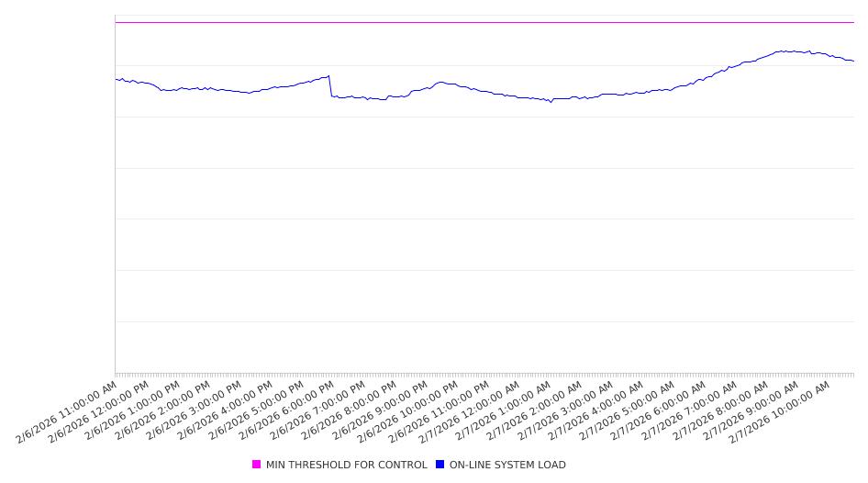Click the blue ON-LINE SYSTEM LOAD swatch
Image resolution: width=868 pixels, height=483 pixels.
tap(440, 465)
